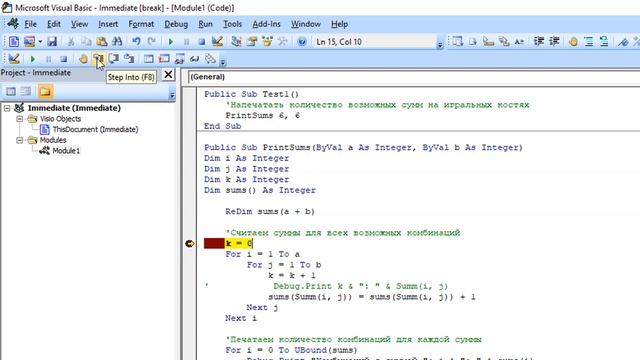Click List Properties/Methods icon in Edit toolbar
Viewport: 640px width, 360px height.
[457, 41]
